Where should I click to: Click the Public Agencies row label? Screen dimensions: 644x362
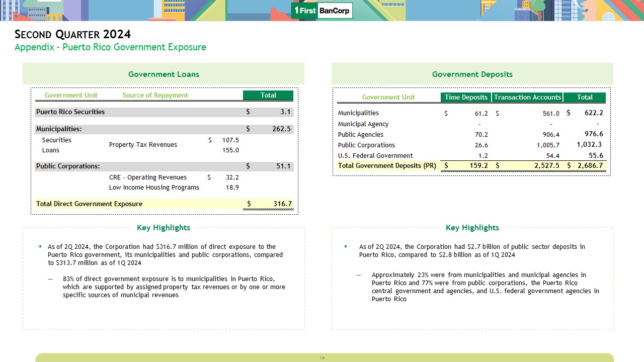coord(360,134)
